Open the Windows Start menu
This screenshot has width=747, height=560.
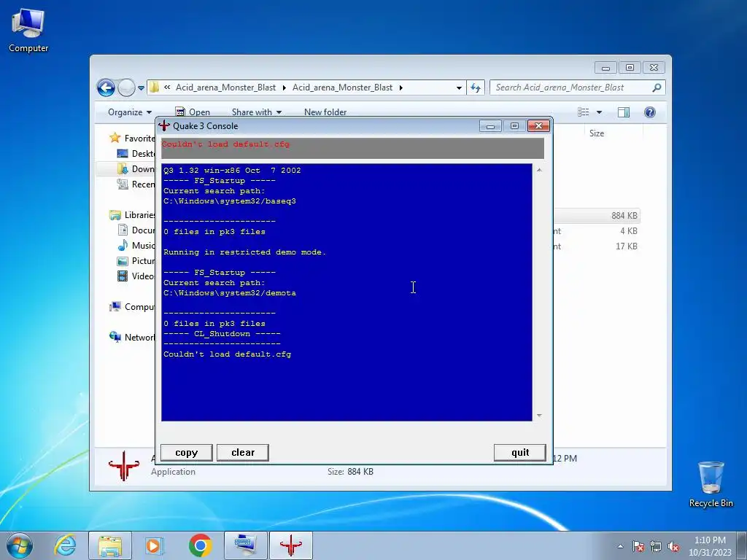20,545
